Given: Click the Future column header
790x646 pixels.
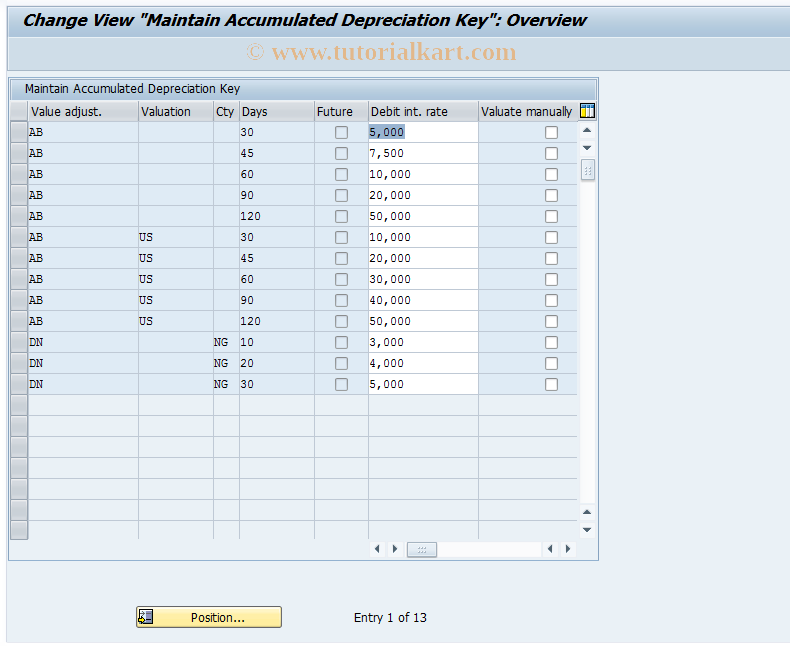Looking at the screenshot, I should (341, 111).
